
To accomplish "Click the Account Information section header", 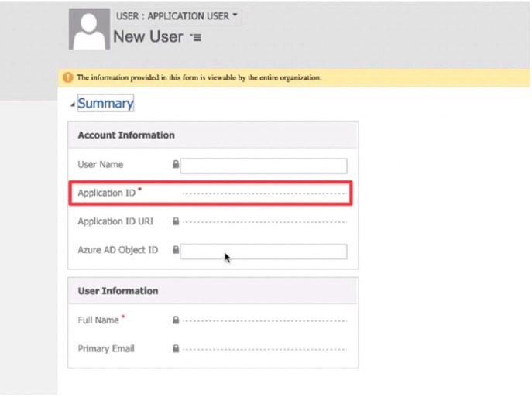I will tap(213, 135).
